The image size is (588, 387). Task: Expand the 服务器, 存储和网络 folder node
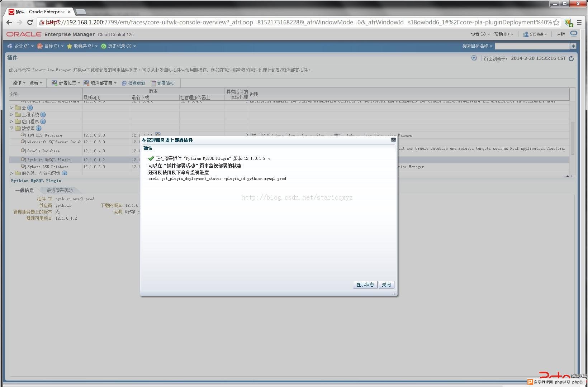click(12, 173)
